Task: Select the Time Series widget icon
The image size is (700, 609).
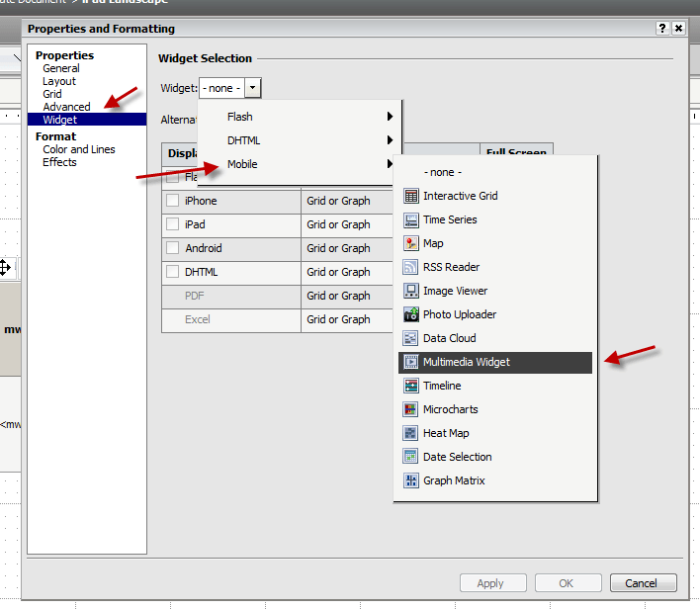Action: pyautogui.click(x=411, y=219)
